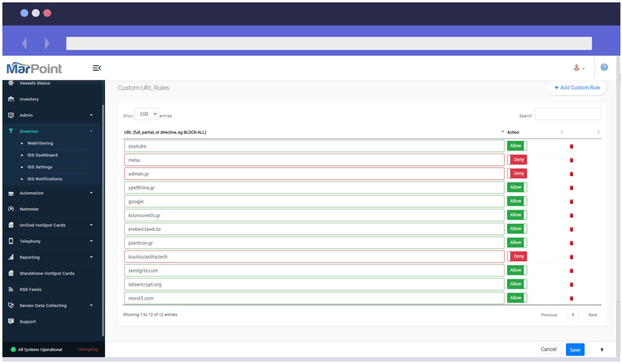The height and width of the screenshot is (364, 622).
Task: Select the IDS Dashboard menu item
Action: tap(42, 155)
